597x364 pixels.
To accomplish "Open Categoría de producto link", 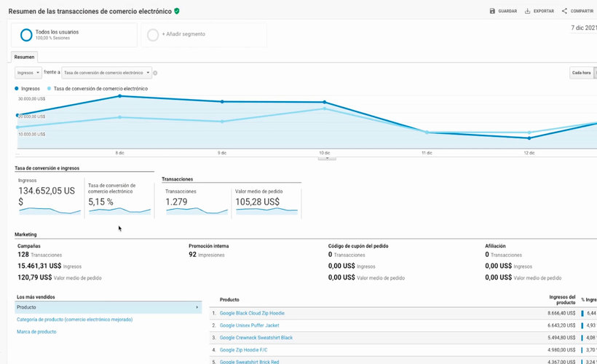I will [74, 320].
